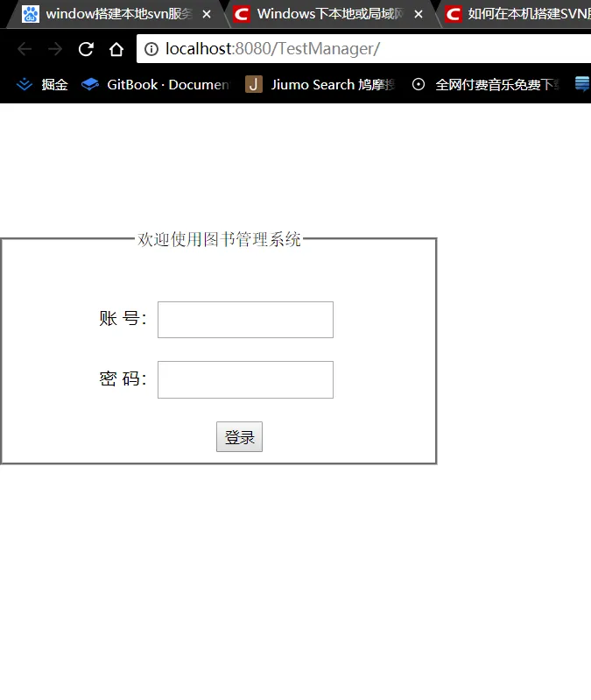591x700 pixels.
Task: Focus the 账号 input field
Action: [x=245, y=320]
